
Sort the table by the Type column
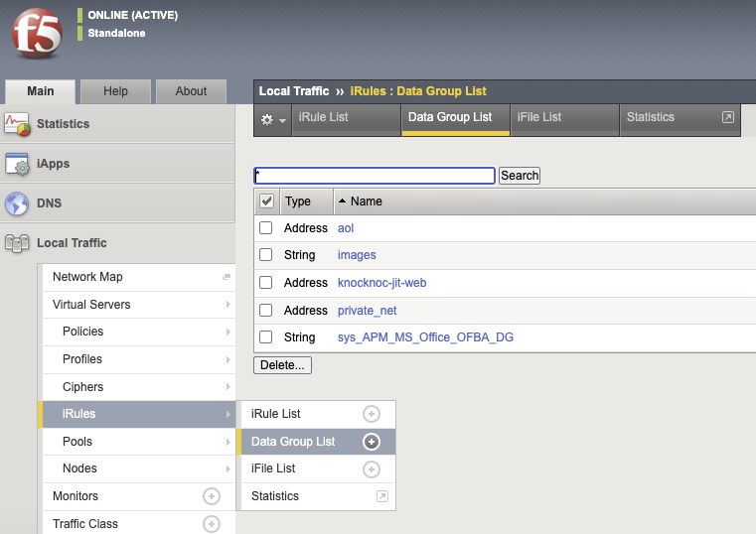pyautogui.click(x=297, y=201)
